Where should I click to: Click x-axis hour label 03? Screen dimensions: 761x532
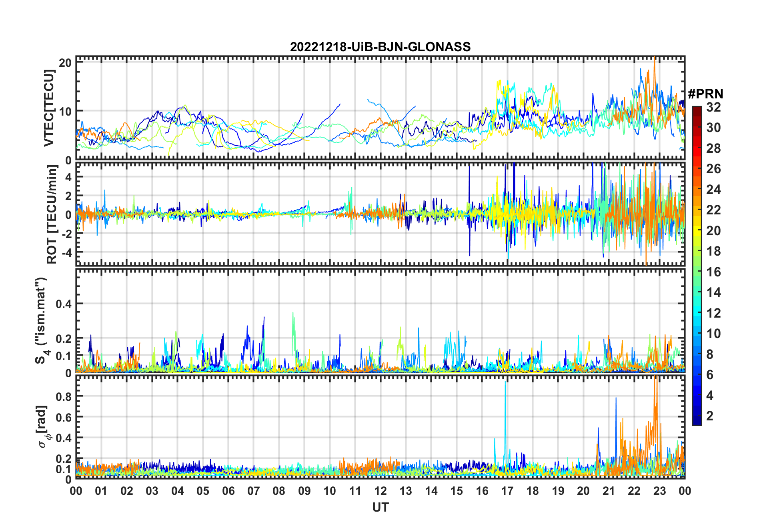[x=152, y=491]
